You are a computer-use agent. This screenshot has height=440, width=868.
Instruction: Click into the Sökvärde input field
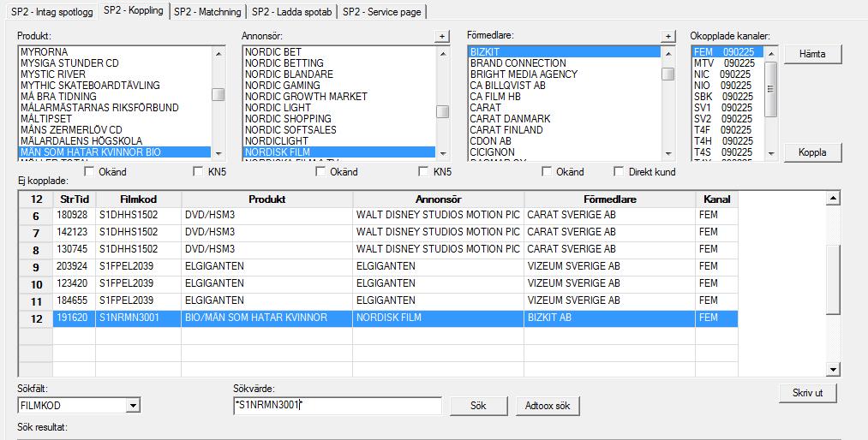point(338,406)
